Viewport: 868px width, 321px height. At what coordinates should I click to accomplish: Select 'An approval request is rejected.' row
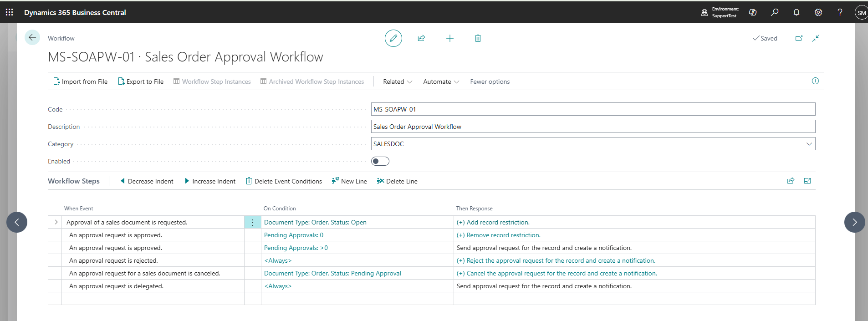113,260
